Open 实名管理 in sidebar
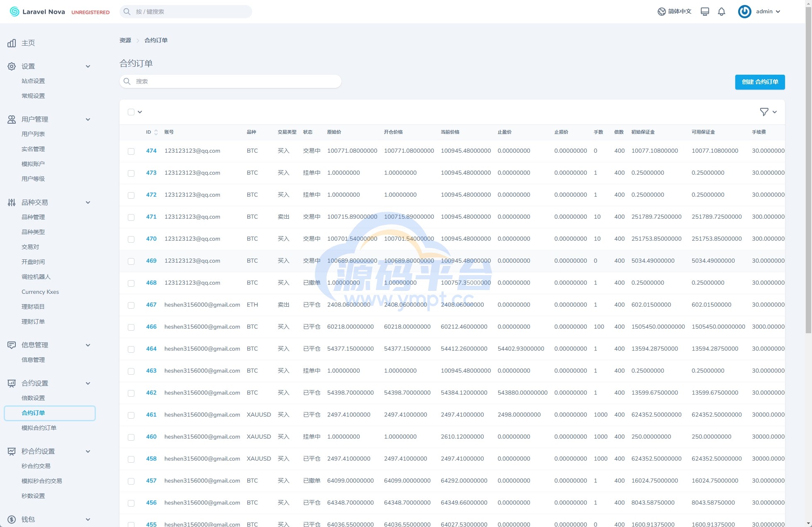 tap(33, 149)
